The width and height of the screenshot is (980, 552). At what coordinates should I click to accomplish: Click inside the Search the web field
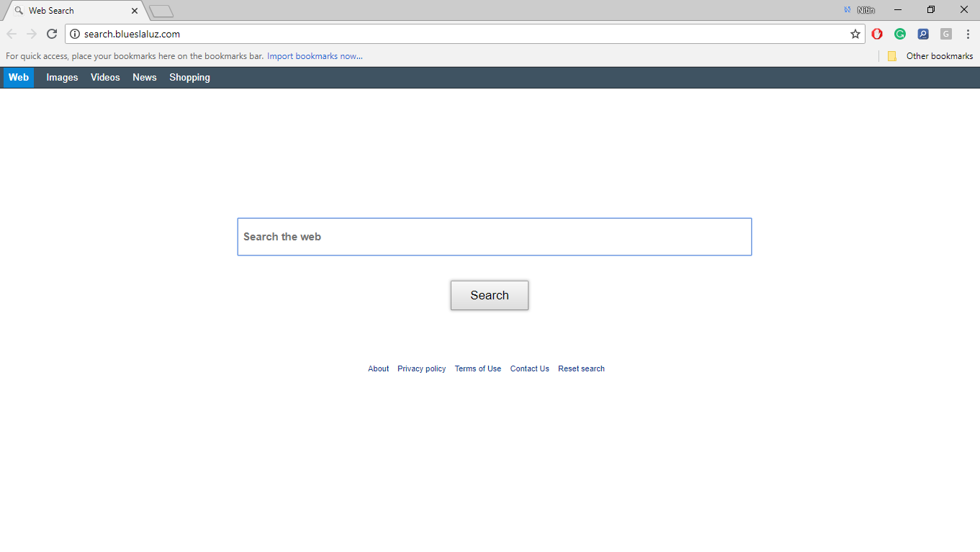494,236
